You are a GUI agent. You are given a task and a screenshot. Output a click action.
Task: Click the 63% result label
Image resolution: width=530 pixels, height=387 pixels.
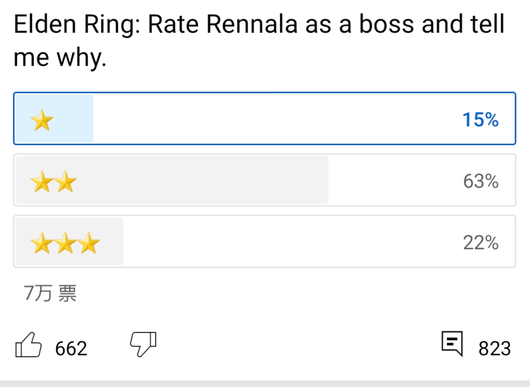(x=481, y=181)
